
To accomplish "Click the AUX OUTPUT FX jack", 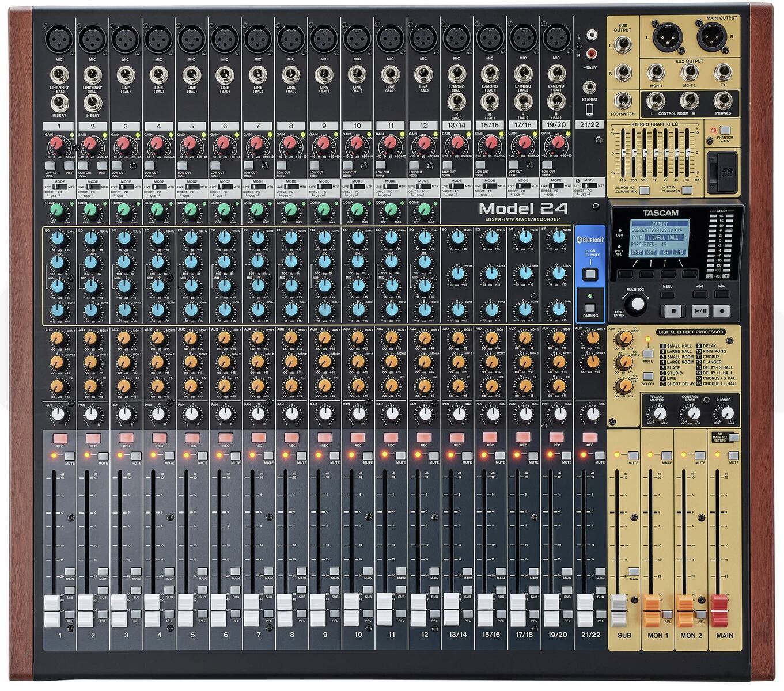I will (x=723, y=72).
